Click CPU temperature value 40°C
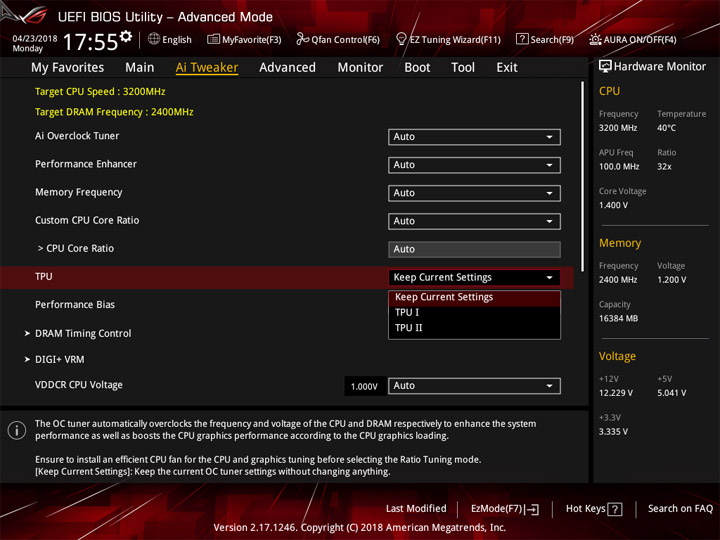This screenshot has height=540, width=720. coord(666,128)
